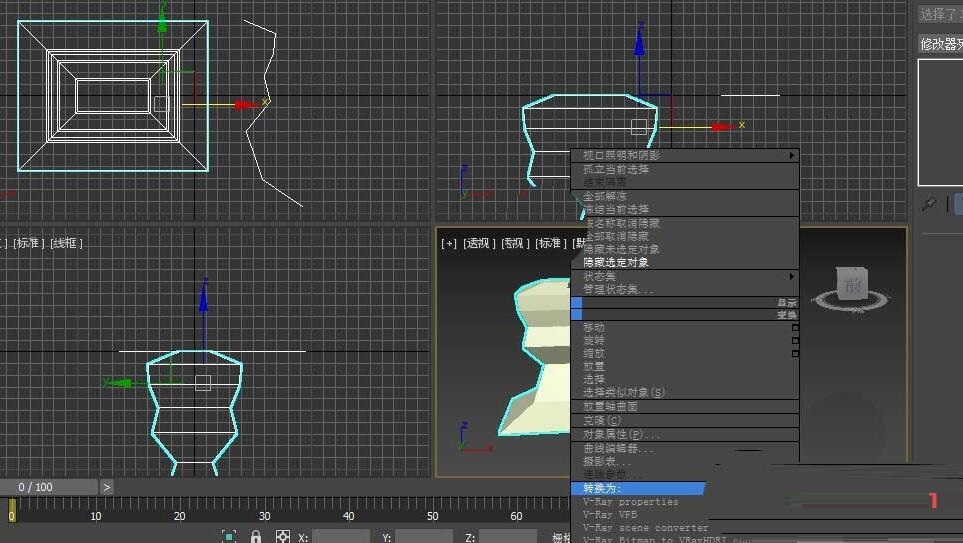This screenshot has width=963, height=543.
Task: Choose 旋转 in the transform menu
Action: point(594,340)
